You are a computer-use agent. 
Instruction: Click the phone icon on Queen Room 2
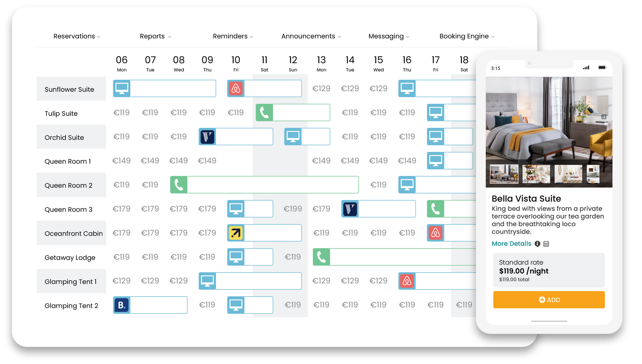click(x=179, y=185)
